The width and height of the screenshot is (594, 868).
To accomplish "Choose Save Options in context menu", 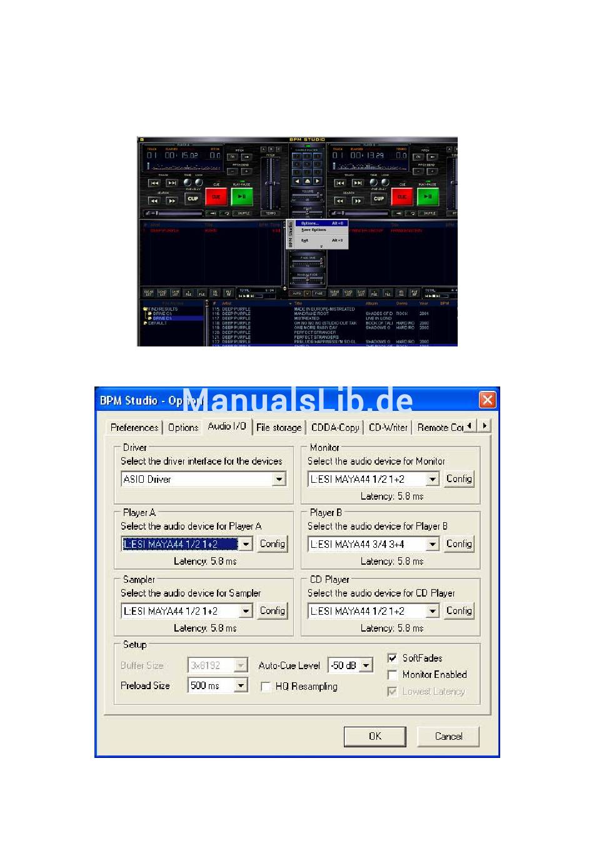I will (322, 230).
